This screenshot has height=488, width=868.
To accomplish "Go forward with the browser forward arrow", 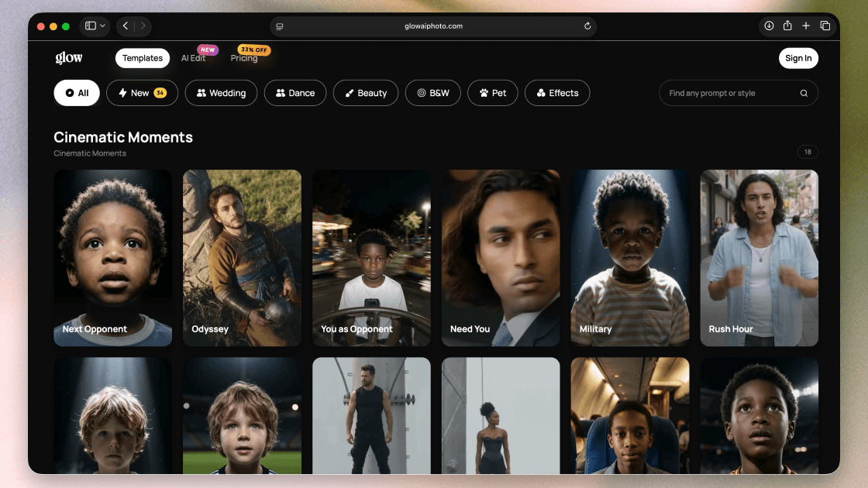I will pos(143,26).
